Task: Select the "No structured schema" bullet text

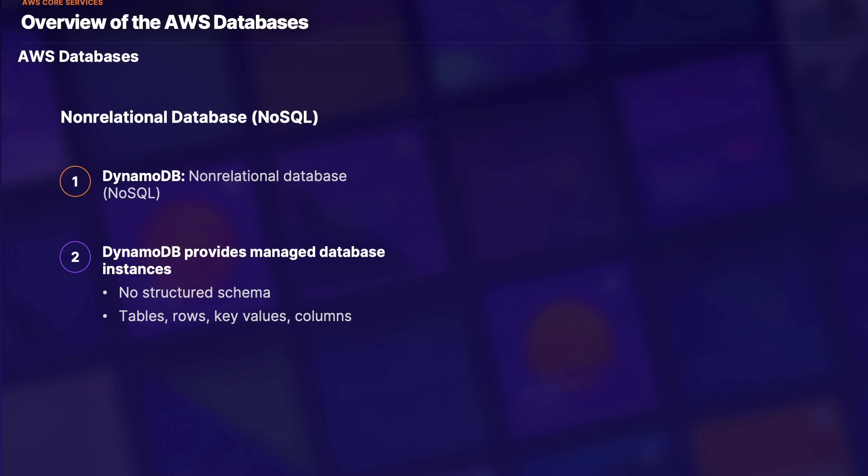Action: pyautogui.click(x=194, y=293)
